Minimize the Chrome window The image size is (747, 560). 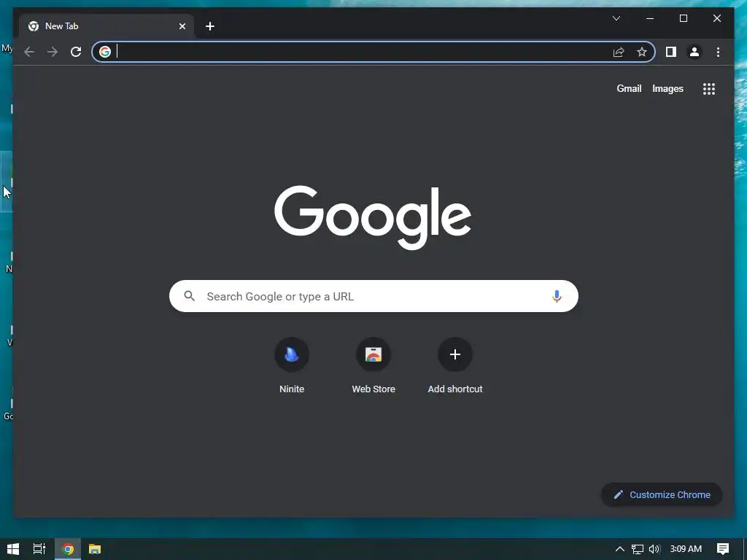(x=650, y=18)
